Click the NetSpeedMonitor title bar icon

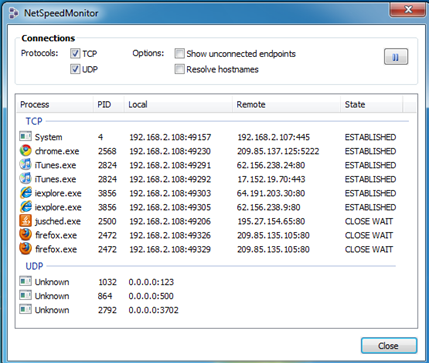click(14, 13)
